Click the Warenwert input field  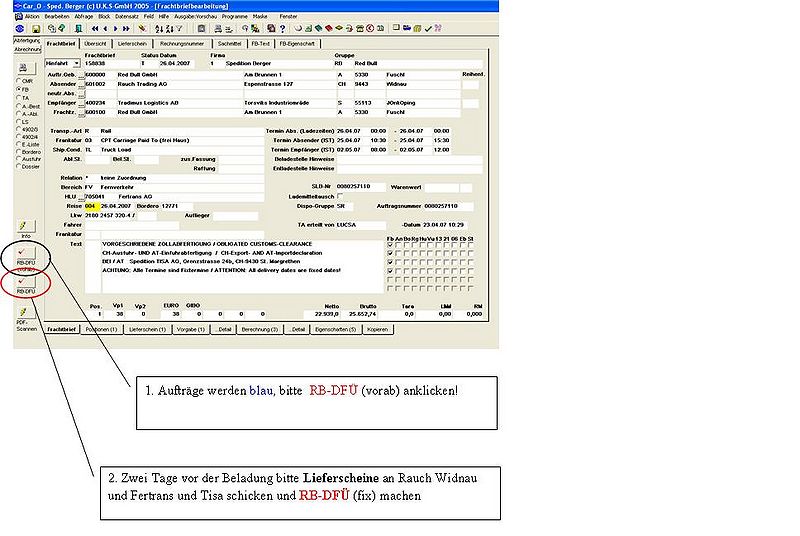(x=441, y=188)
